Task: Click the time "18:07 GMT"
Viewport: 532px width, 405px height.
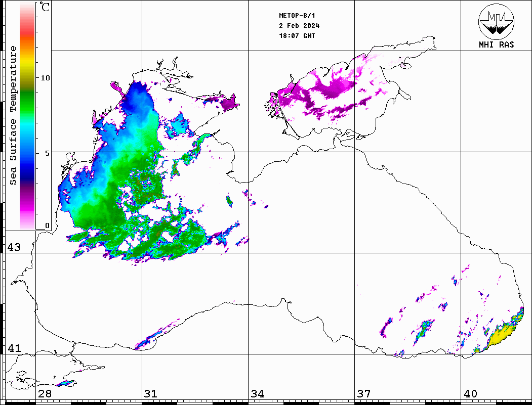Action: (297, 35)
